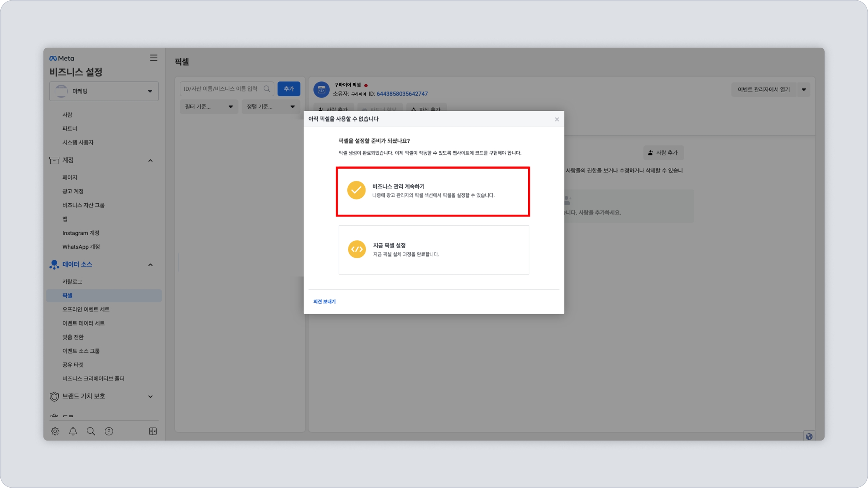Open the 마케팅 business account dropdown

[x=104, y=91]
